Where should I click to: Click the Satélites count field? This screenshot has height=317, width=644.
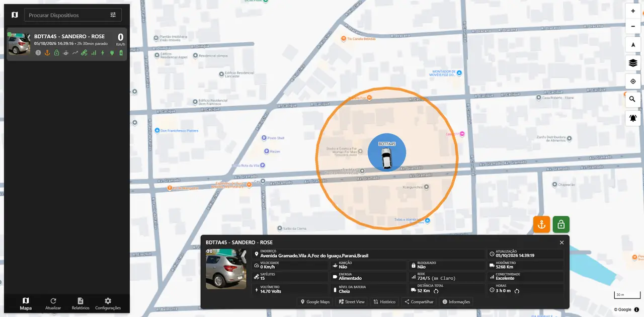coord(290,276)
